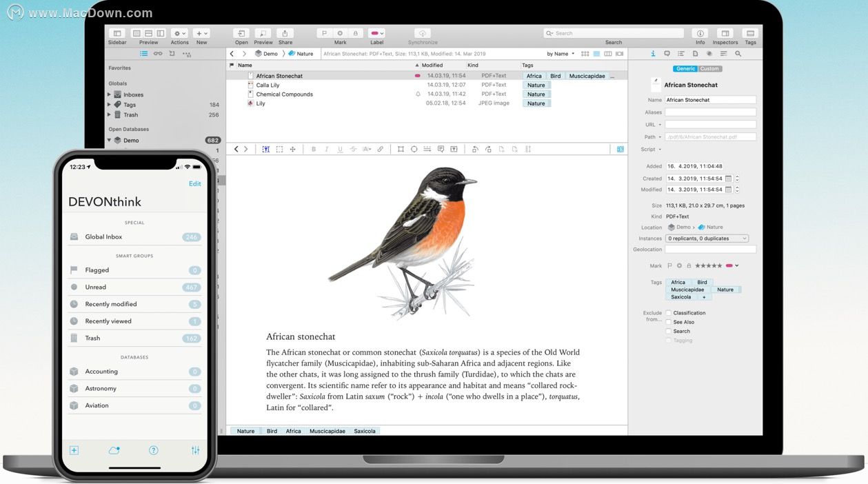Open the Search inspector magnifier tab
Screen dimensions: 868x484
coord(738,53)
